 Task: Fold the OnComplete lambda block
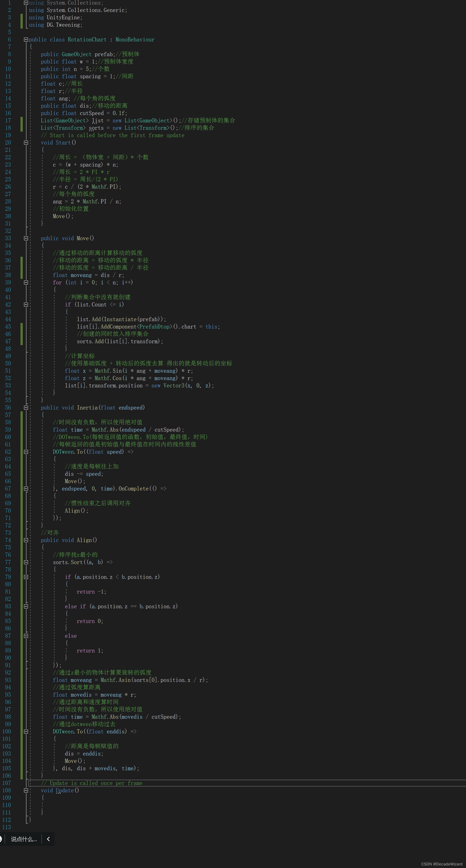coord(26,489)
